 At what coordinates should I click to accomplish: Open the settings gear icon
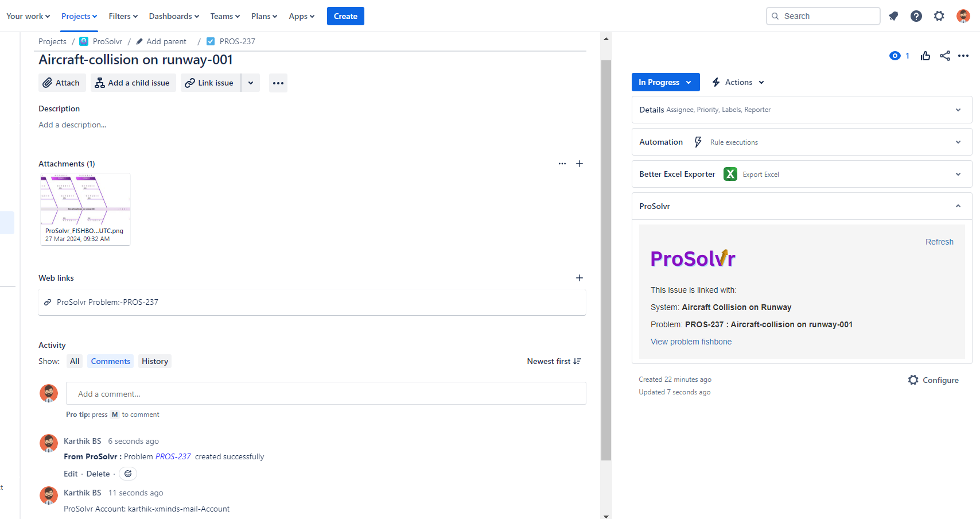[x=939, y=16]
